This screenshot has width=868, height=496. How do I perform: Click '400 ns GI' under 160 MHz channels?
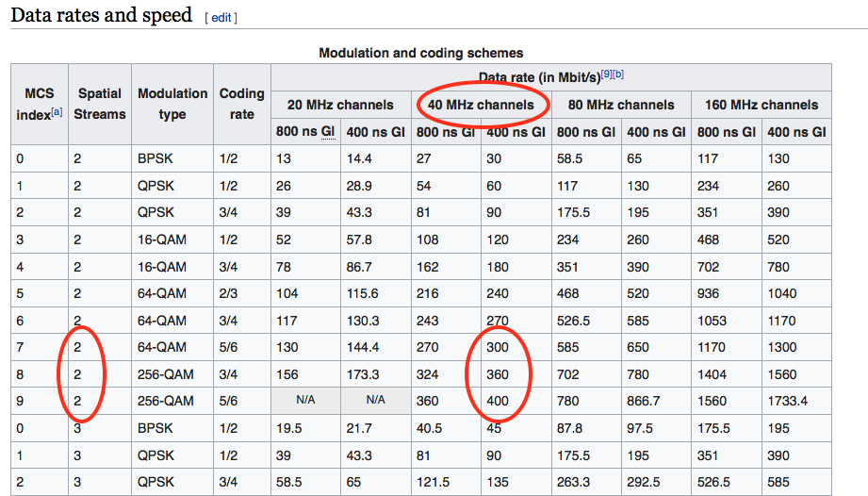[x=796, y=132]
